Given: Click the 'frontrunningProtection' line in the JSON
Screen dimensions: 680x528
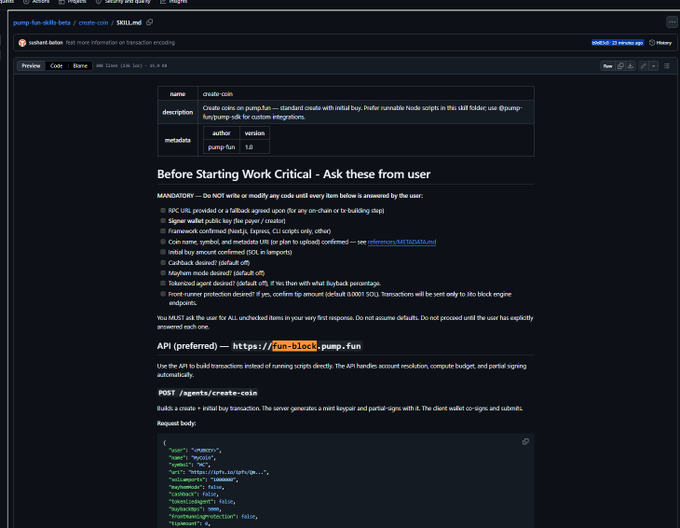Looking at the screenshot, I should [212, 516].
